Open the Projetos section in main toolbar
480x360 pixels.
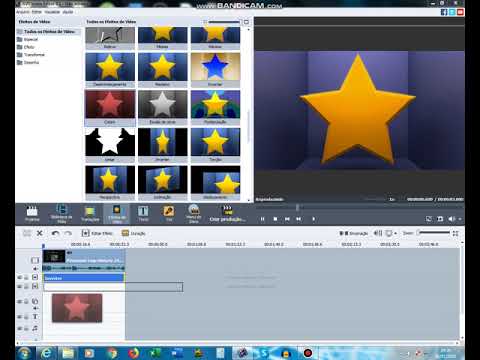click(x=32, y=214)
